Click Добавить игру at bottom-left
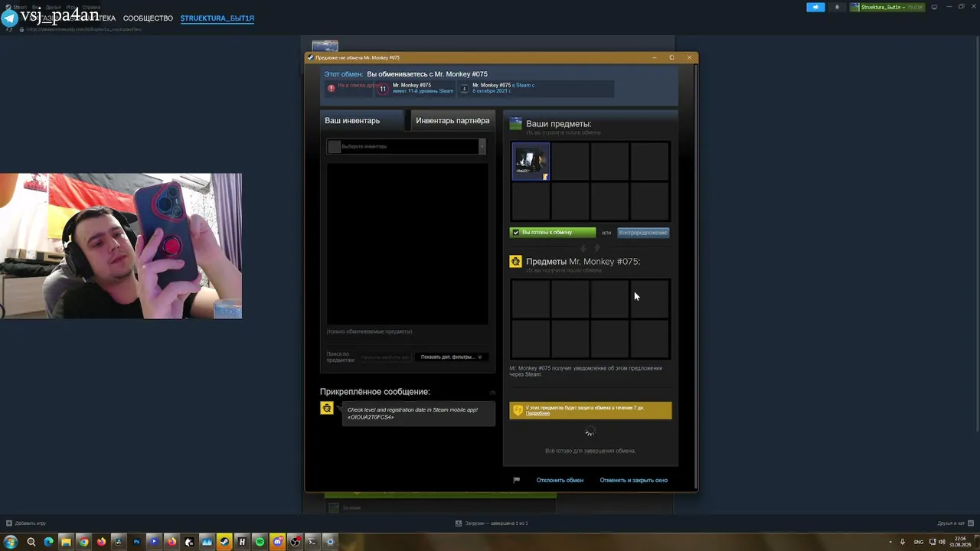 26,523
